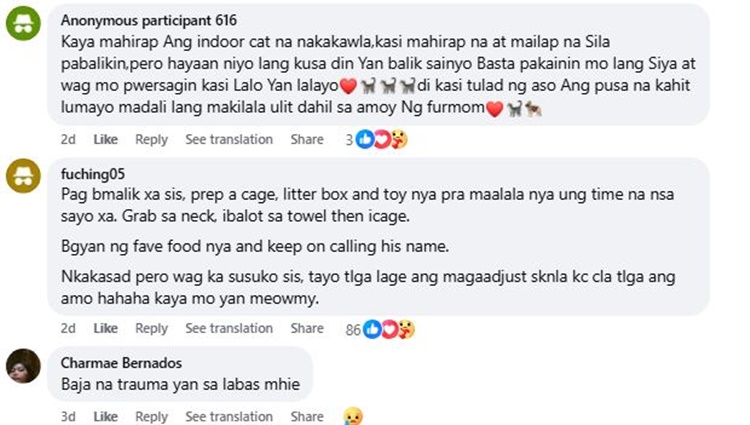See translation of fuching05's comment
Image resolution: width=750 pixels, height=425 pixels.
pyautogui.click(x=229, y=328)
